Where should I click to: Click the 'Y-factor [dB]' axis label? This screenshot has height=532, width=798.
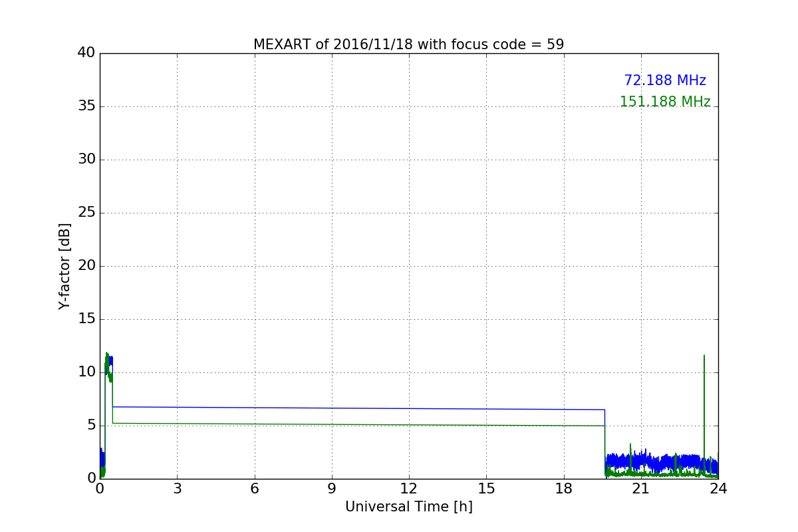pos(65,266)
